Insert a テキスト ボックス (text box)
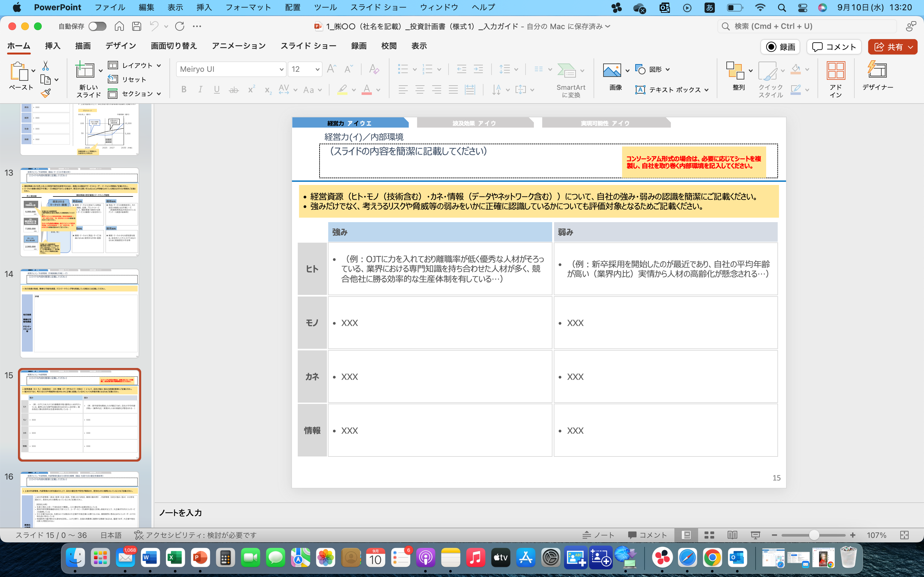This screenshot has height=577, width=924. [x=672, y=90]
